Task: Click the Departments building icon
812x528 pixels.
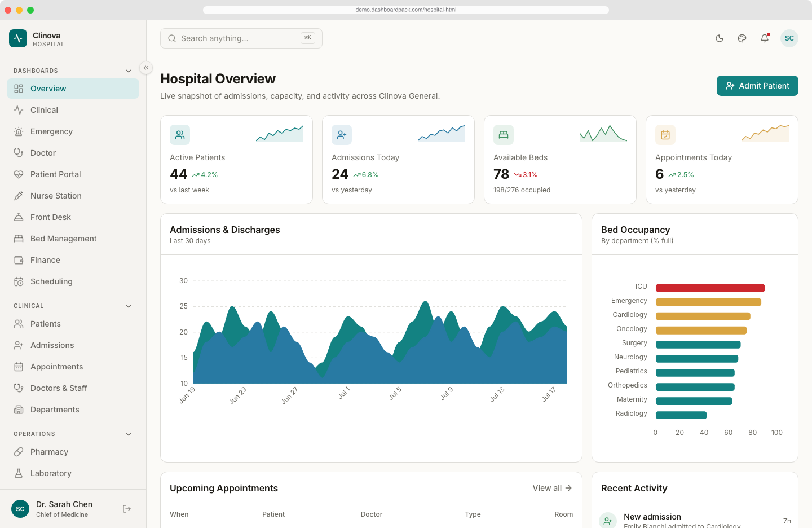Action: (x=19, y=410)
